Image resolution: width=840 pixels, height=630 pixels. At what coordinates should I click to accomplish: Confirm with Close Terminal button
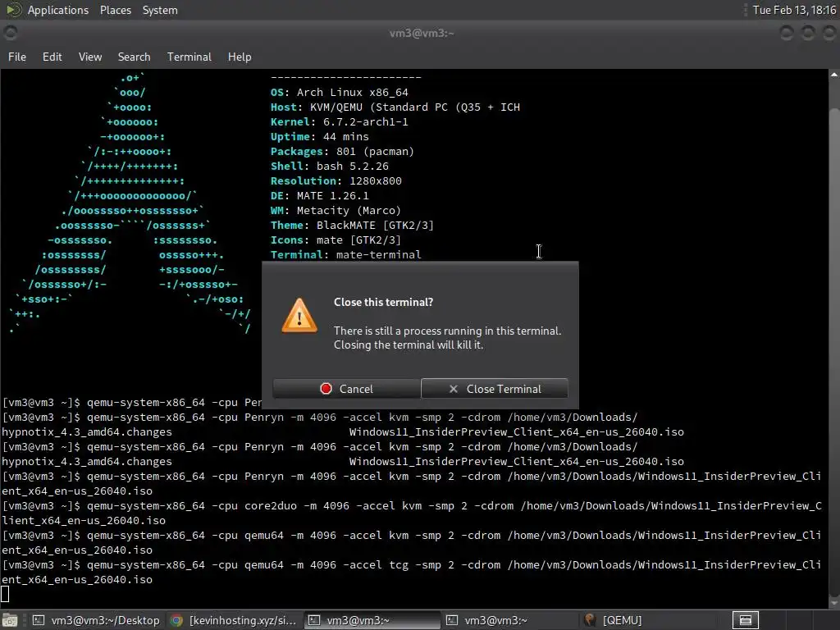point(495,389)
